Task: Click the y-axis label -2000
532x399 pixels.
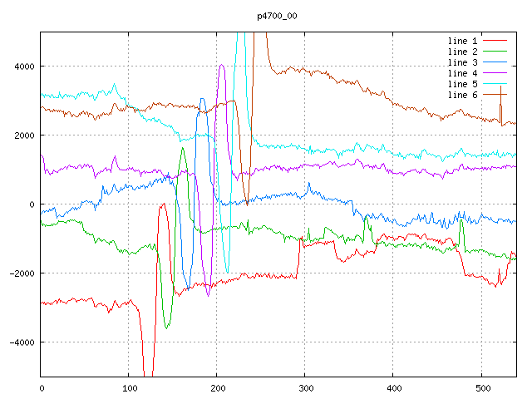Action: tap(22, 273)
